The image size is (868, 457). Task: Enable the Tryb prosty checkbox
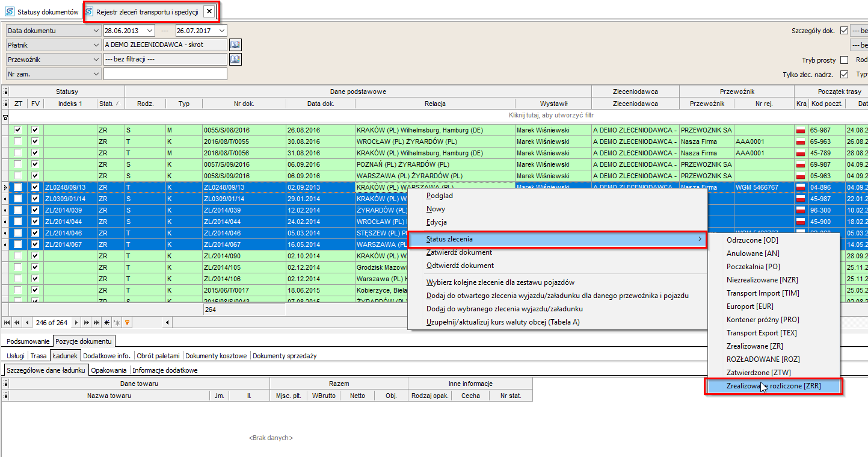tap(844, 60)
